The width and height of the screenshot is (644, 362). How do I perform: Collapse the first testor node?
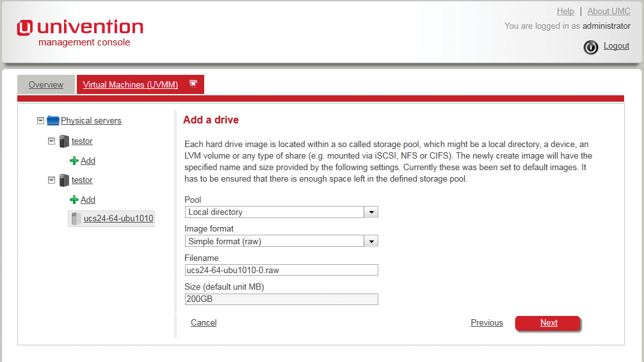click(x=51, y=141)
